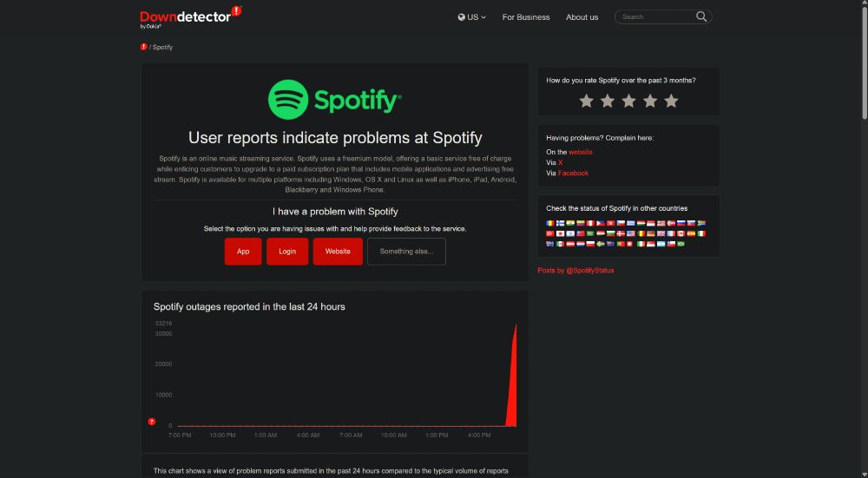
Task: Open the complain on website link
Action: (x=580, y=152)
